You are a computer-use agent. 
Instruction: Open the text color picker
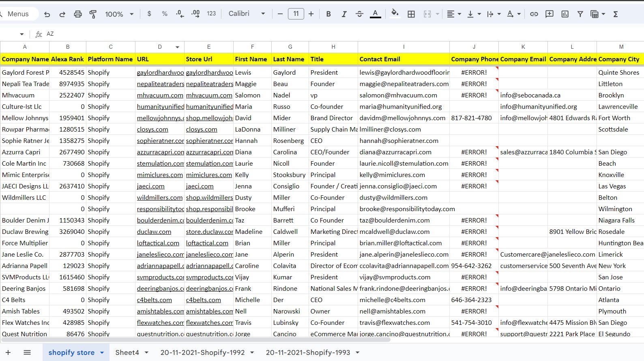click(x=376, y=14)
